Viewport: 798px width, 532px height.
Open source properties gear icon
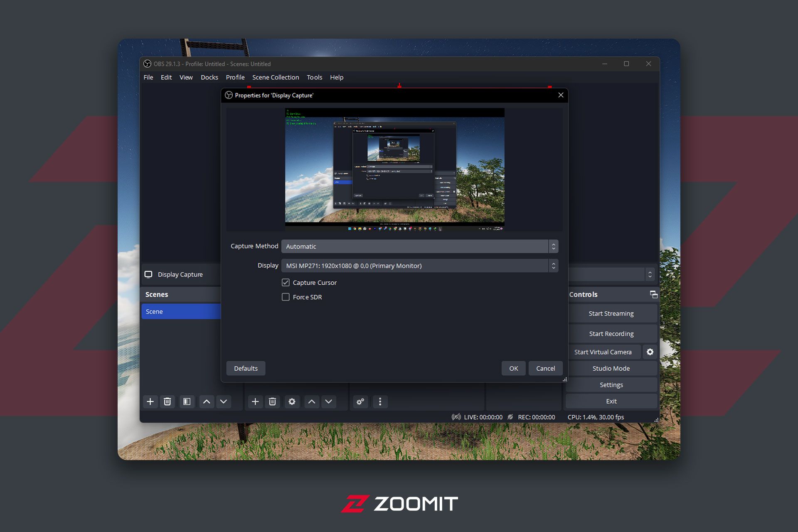292,401
